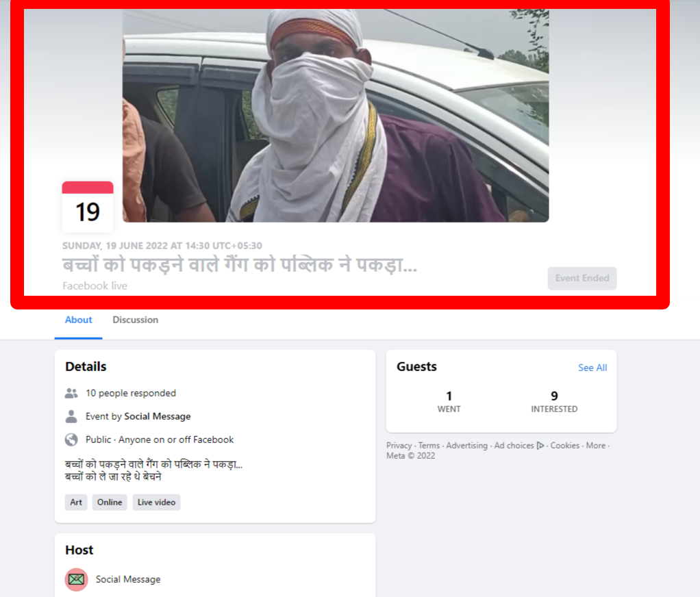This screenshot has width=700, height=597.
Task: Select the About tab
Action: (79, 320)
